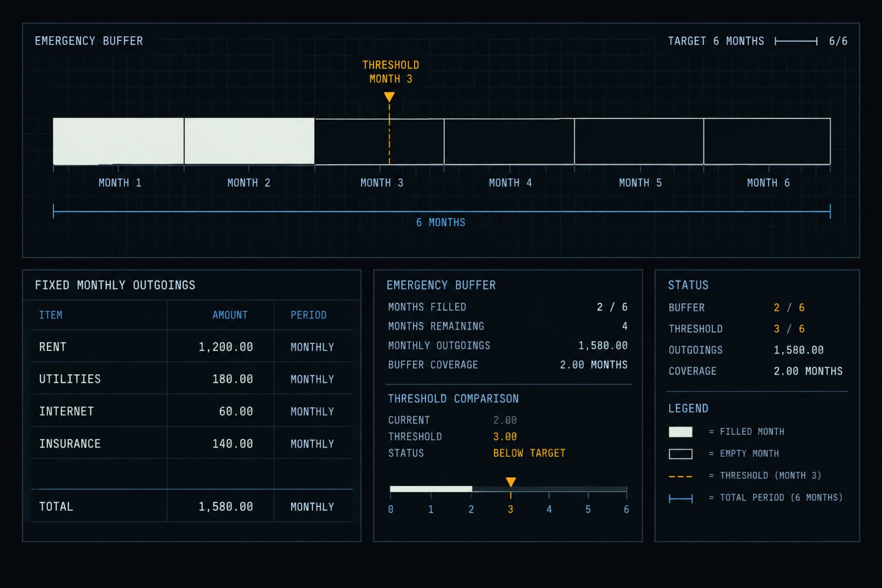Click the MONTH 1 axis label
Image resolution: width=882 pixels, height=588 pixels.
tap(120, 183)
